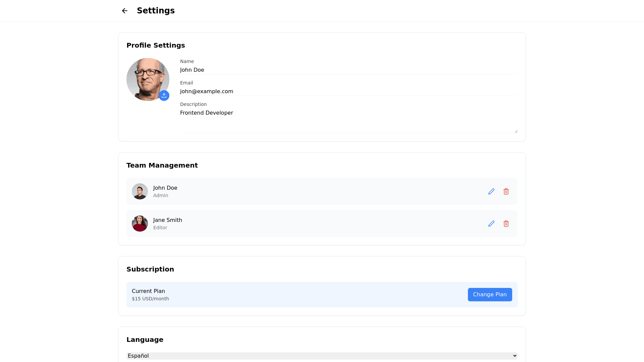Click the description textarea resize handle
644x362 pixels.
(x=516, y=131)
